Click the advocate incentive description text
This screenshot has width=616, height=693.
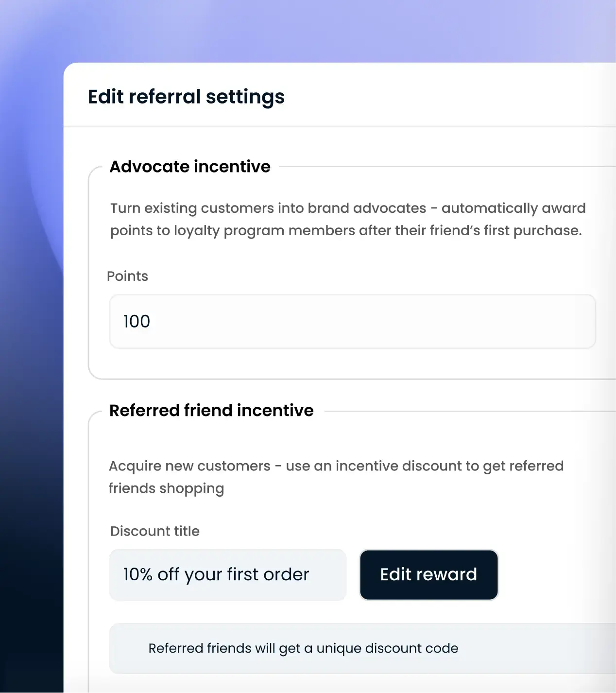click(x=347, y=219)
